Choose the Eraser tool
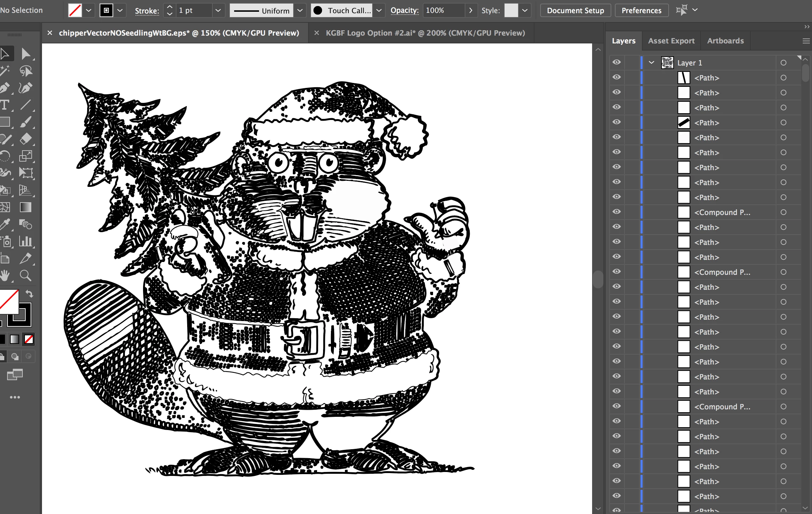Viewport: 812px width, 514px height. click(x=26, y=139)
